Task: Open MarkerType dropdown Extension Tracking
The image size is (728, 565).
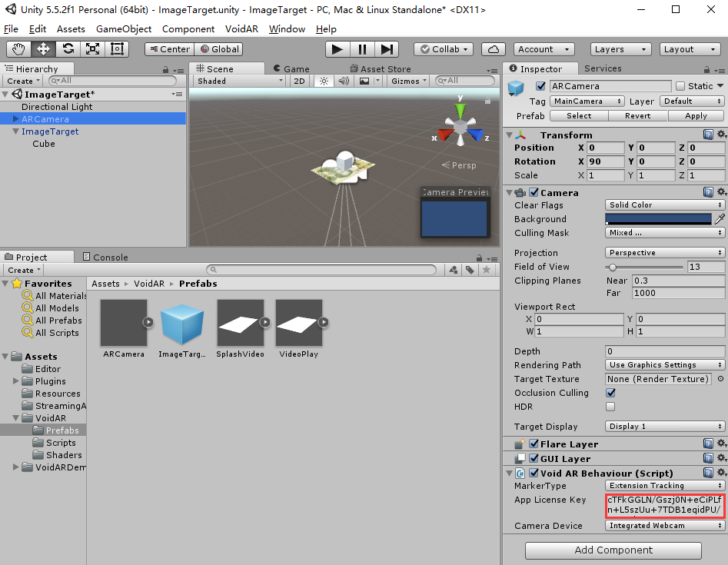Action: point(664,486)
